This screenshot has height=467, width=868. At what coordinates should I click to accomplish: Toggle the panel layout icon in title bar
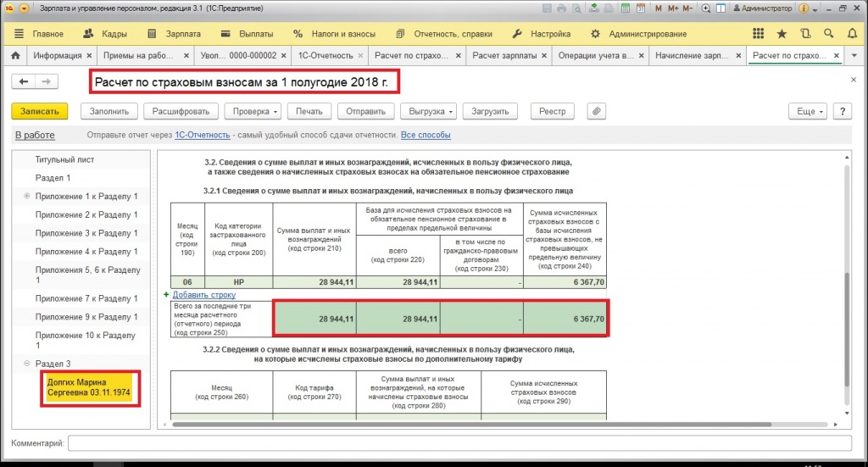pyautogui.click(x=721, y=8)
